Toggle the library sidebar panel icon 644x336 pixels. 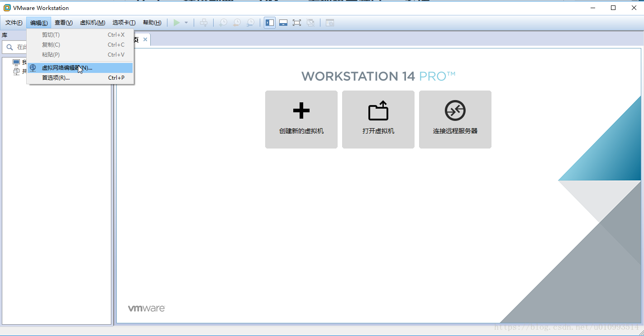[x=270, y=23]
